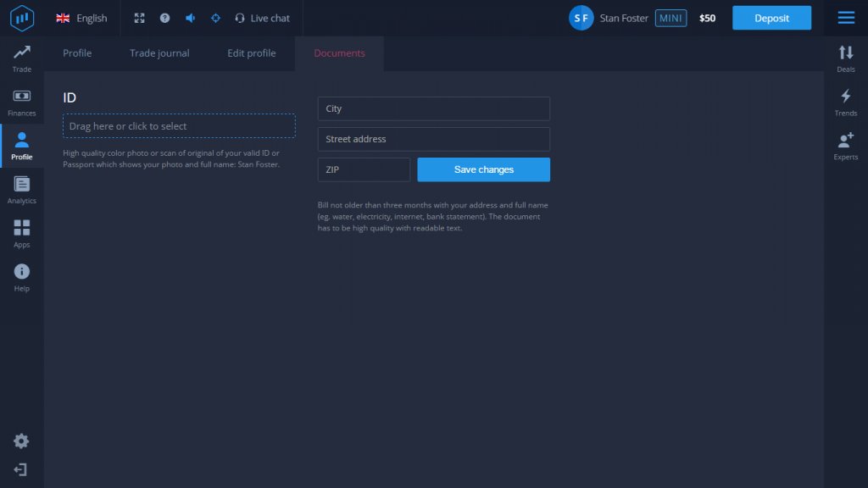Switch to Edit profile tab
The image size is (868, 488).
point(251,53)
